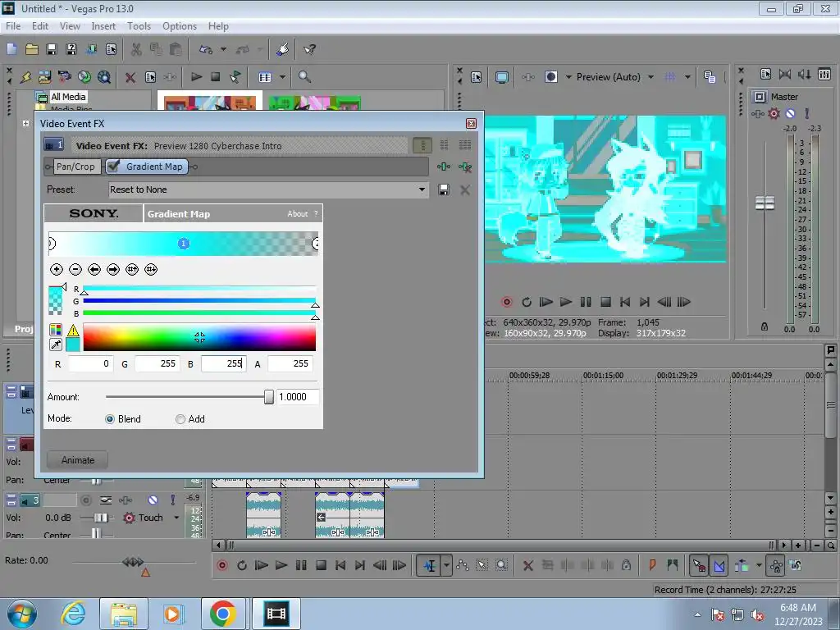Click the color mode RGB/HSL toggle icon
Viewport: 840px width, 630px height.
pyautogui.click(x=56, y=330)
